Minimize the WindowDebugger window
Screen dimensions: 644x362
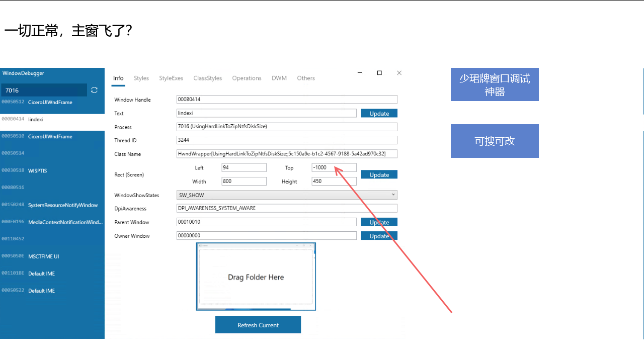pos(360,73)
